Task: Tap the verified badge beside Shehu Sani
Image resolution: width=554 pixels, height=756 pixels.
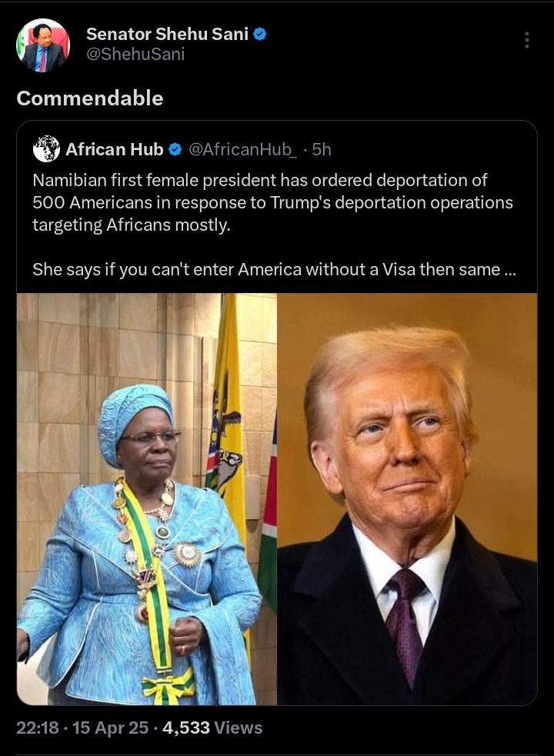Action: coord(260,35)
